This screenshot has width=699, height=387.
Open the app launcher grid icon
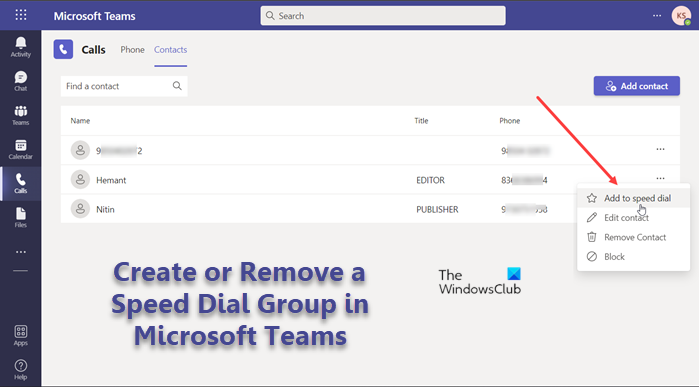pyautogui.click(x=21, y=15)
